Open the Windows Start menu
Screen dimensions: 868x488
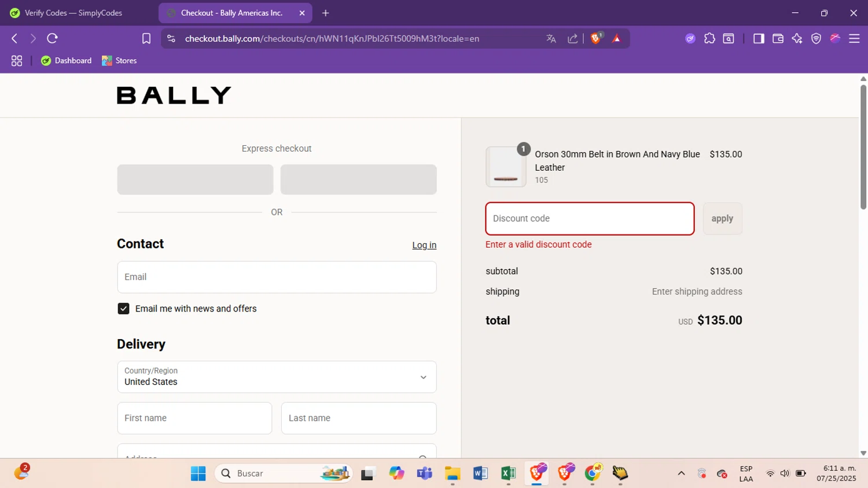coord(198,474)
